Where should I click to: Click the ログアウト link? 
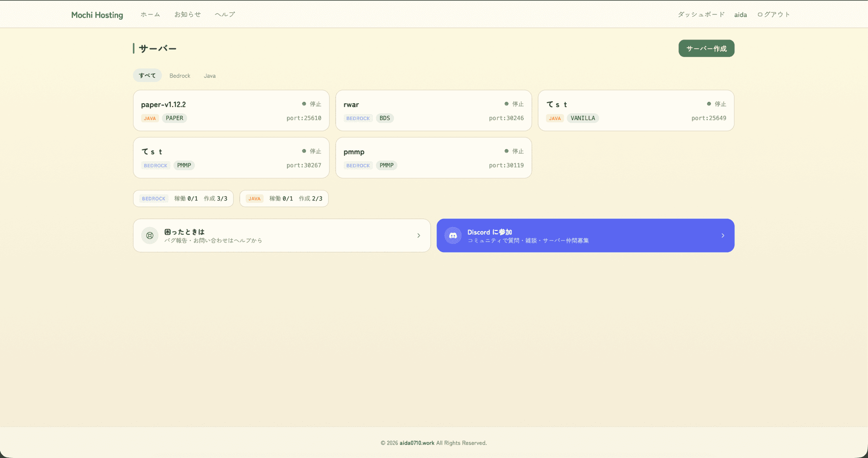(x=773, y=14)
